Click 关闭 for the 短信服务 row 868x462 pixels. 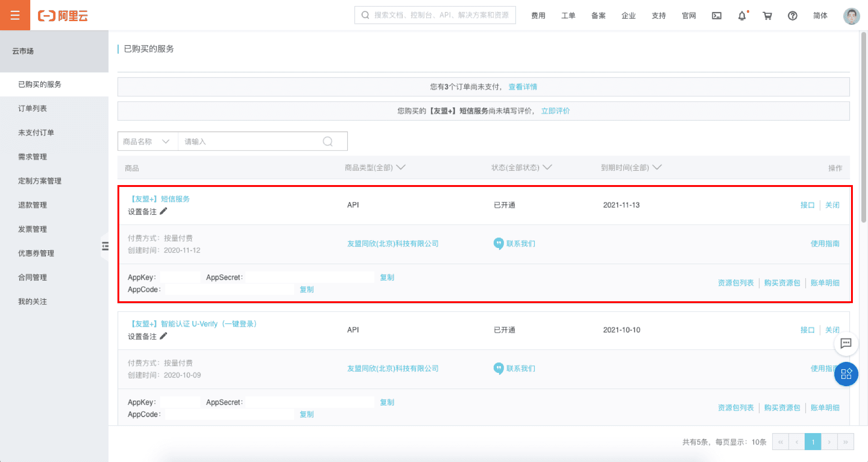coord(832,205)
